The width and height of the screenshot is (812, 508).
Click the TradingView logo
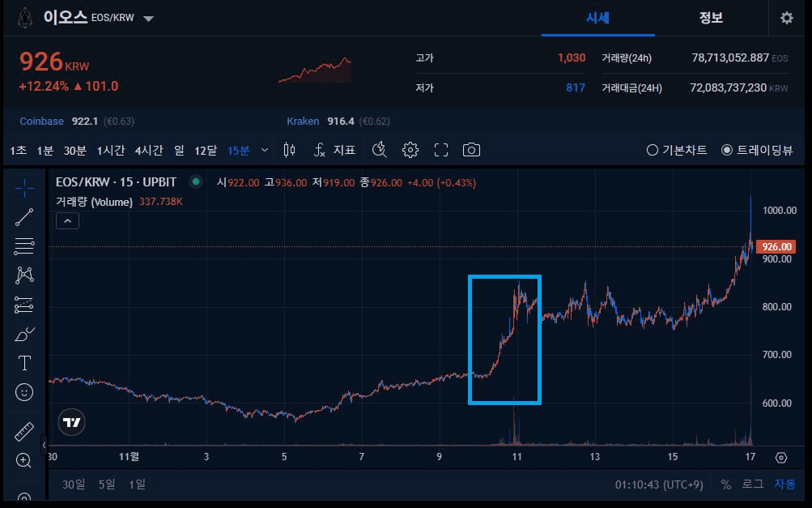click(71, 422)
